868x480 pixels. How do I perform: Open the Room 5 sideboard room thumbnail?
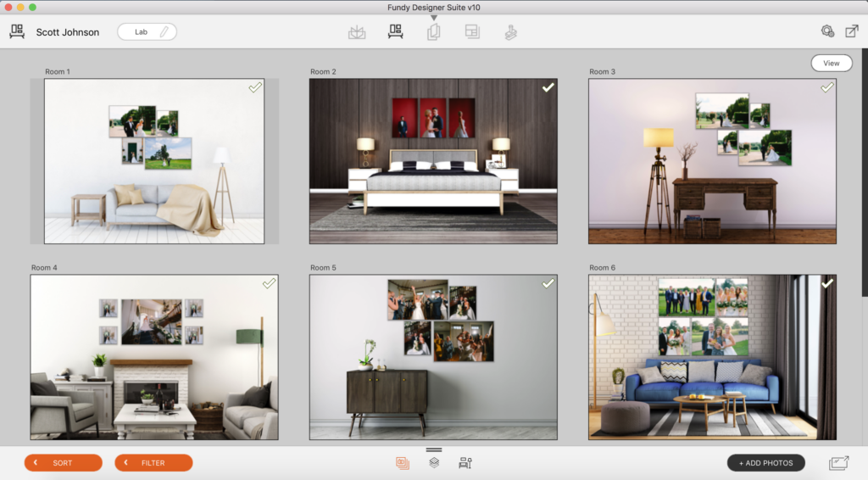(x=433, y=357)
